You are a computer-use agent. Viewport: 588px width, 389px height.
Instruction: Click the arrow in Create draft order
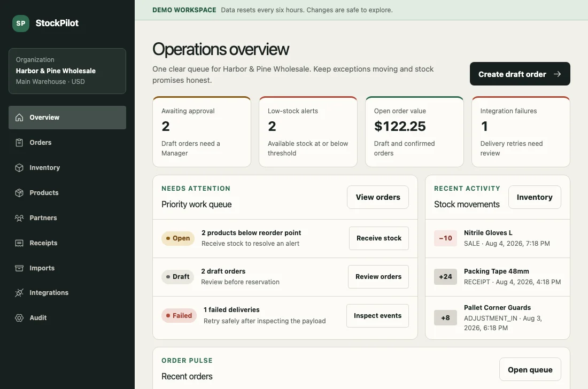[x=557, y=74]
